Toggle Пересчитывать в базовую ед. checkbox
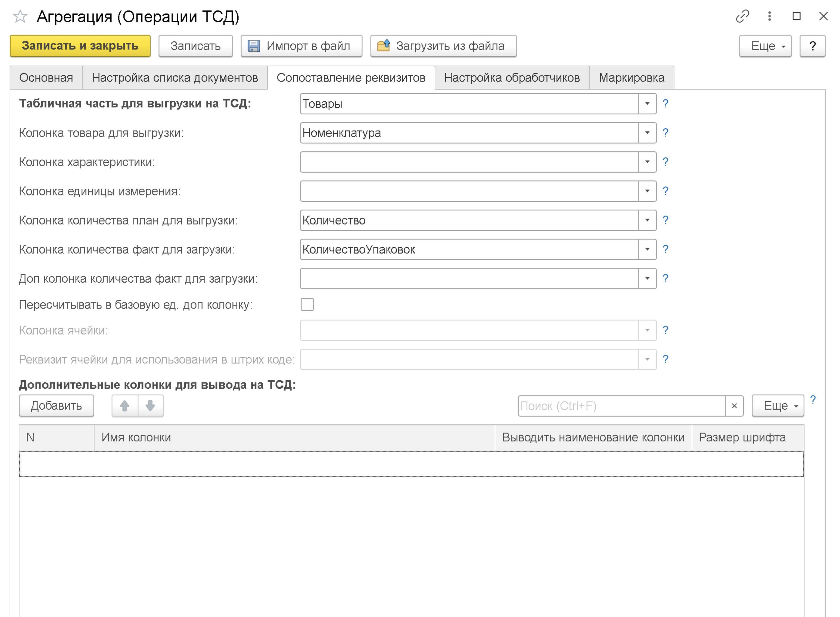840x617 pixels. click(x=307, y=304)
